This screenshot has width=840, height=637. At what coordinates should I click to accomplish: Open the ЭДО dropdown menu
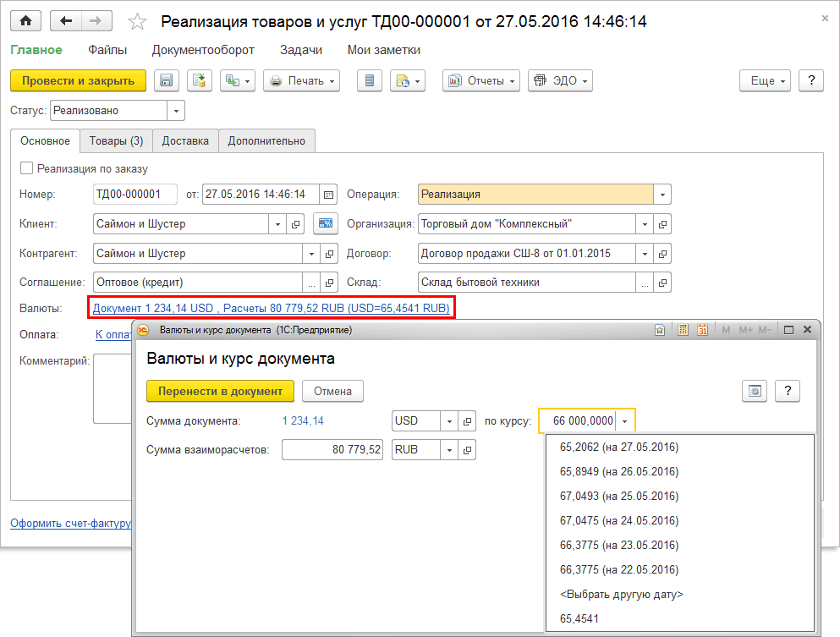560,81
